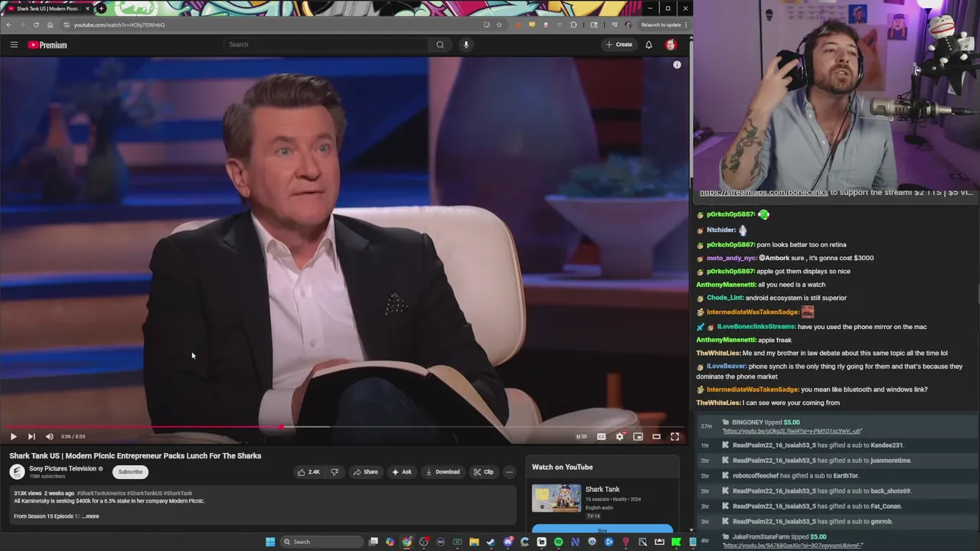The width and height of the screenshot is (980, 551).
Task: Click Windows taskbar Search box
Action: pos(322,542)
